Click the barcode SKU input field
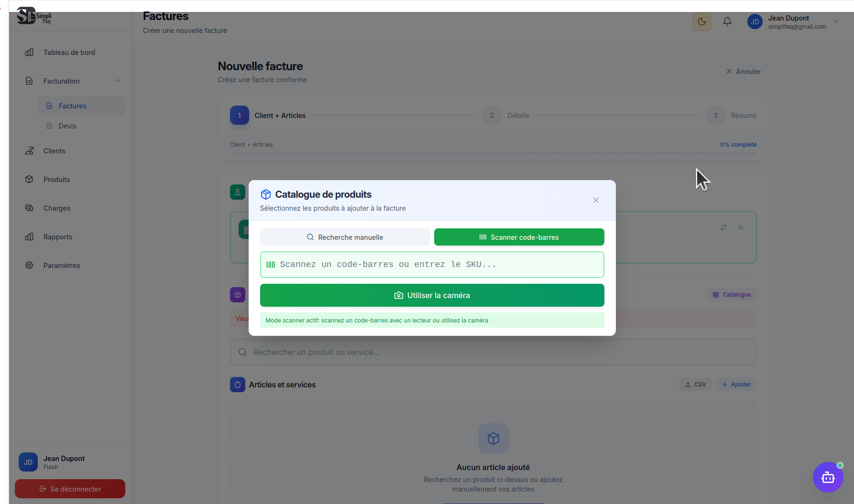 tap(432, 265)
